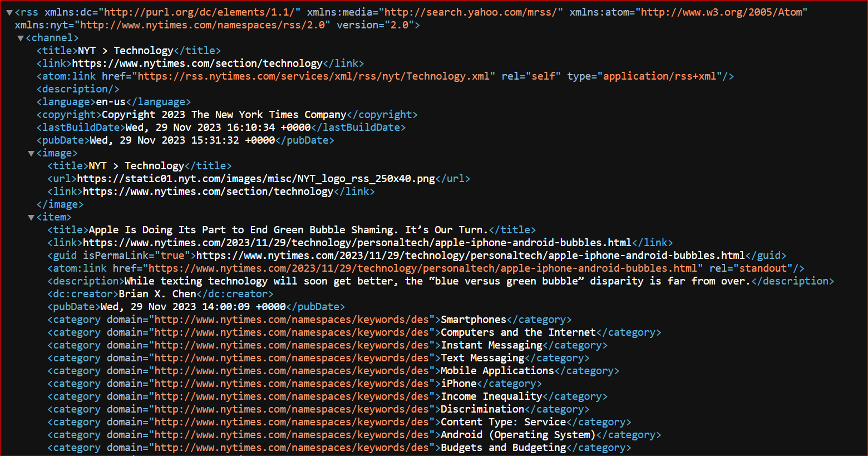The width and height of the screenshot is (868, 456).
Task: Collapse the first item element
Action: click(31, 217)
